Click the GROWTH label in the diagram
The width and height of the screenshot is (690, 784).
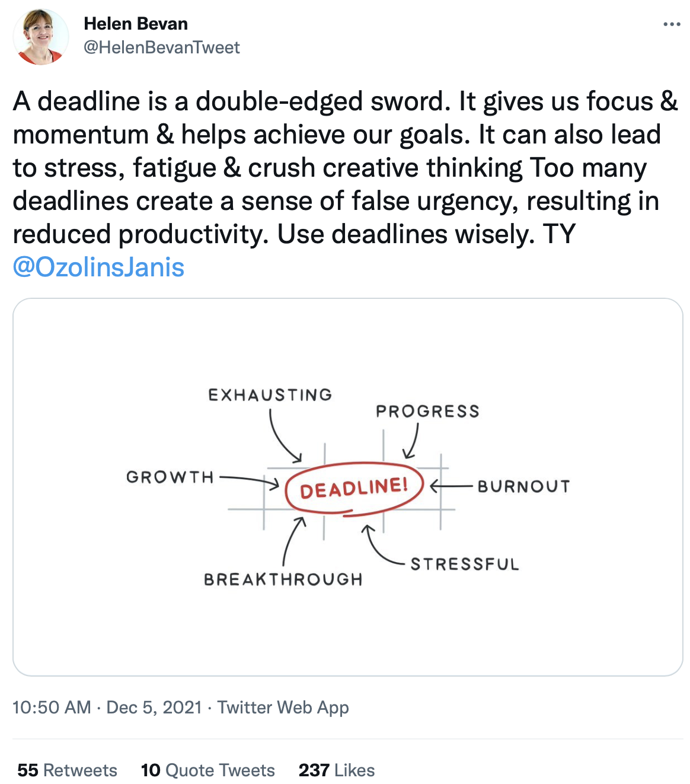click(x=170, y=477)
